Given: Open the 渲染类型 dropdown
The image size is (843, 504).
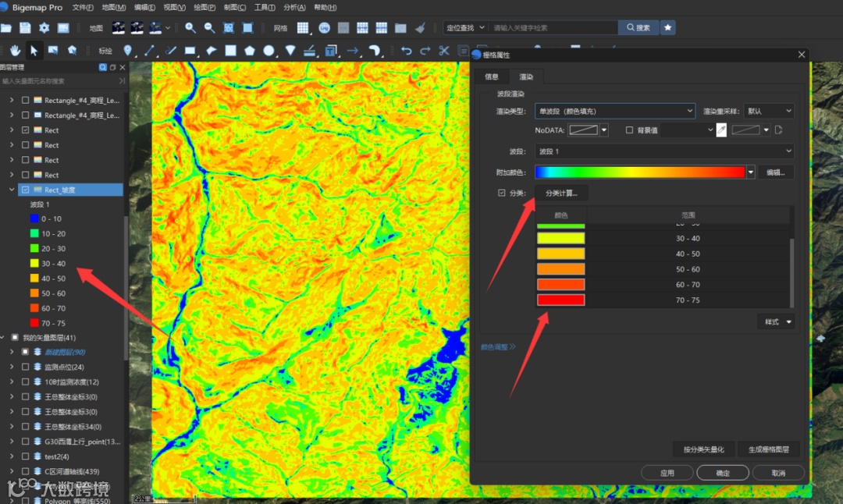Looking at the screenshot, I should click(614, 112).
